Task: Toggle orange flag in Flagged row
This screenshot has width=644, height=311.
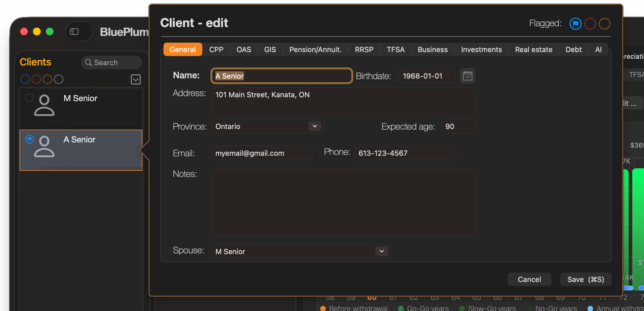Action: click(605, 24)
